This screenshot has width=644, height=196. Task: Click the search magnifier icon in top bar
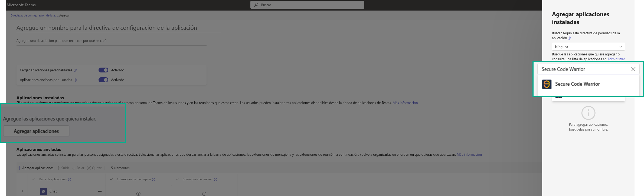click(x=256, y=5)
